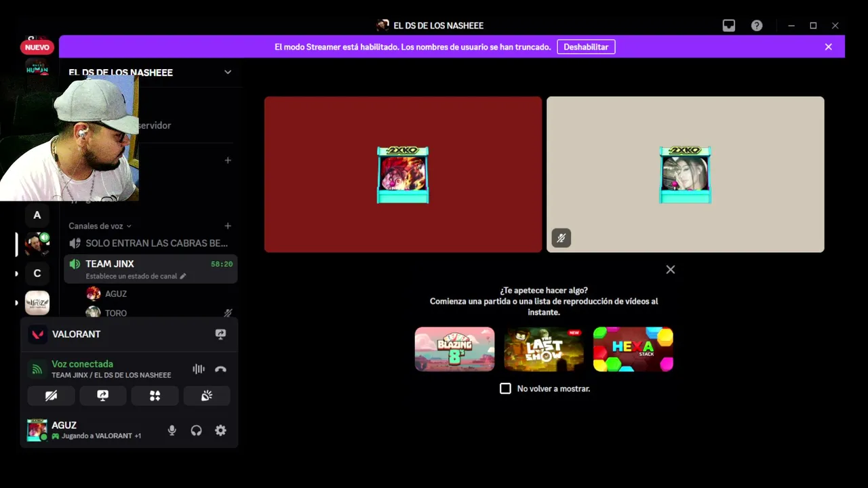Check the No volver a mostrar checkbox
The height and width of the screenshot is (488, 868).
point(505,388)
